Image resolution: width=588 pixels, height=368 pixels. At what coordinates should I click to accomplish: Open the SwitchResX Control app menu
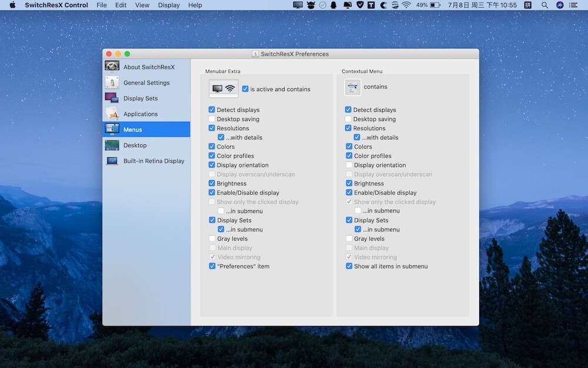point(56,5)
